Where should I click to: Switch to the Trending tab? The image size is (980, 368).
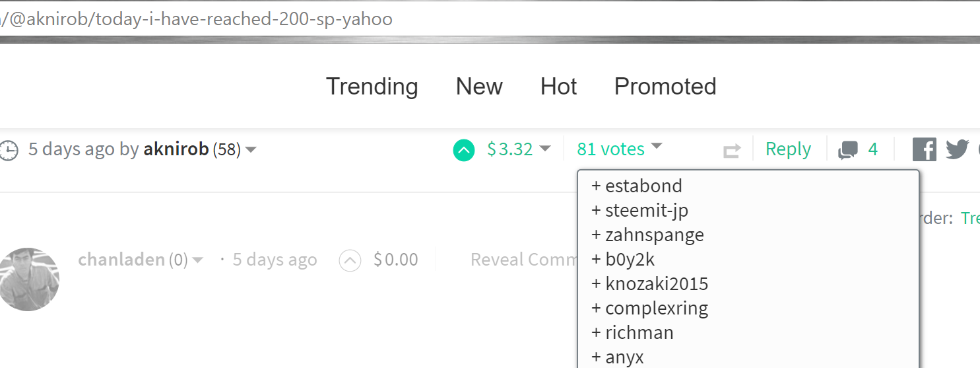click(372, 87)
